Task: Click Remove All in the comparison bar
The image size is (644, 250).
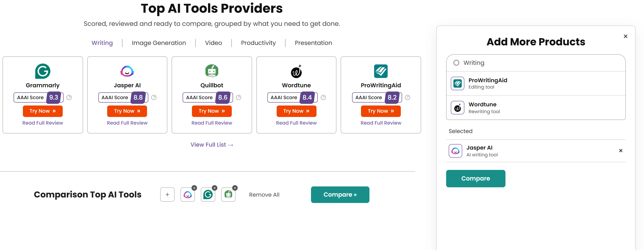Action: [x=264, y=195]
